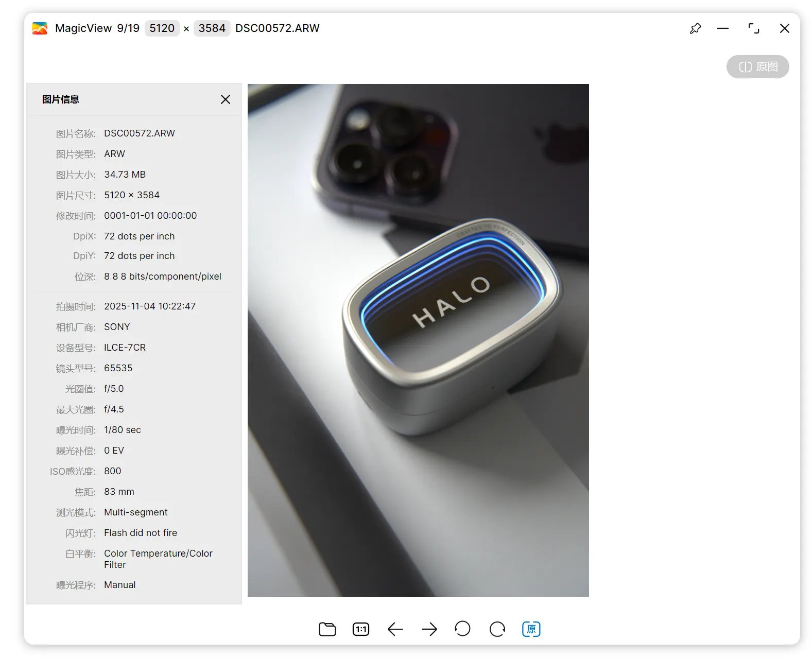This screenshot has width=812, height=657.
Task: Go to the next image
Action: pyautogui.click(x=429, y=629)
